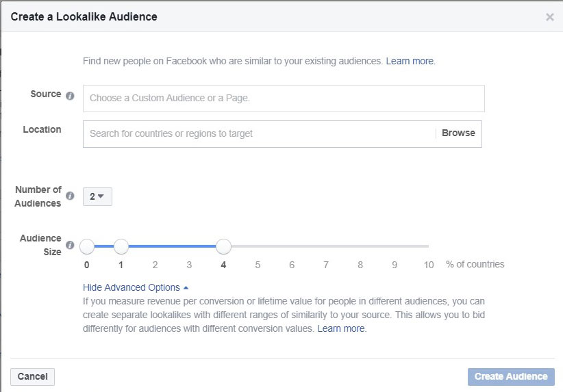Click the Source custom audience input field

tap(284, 99)
